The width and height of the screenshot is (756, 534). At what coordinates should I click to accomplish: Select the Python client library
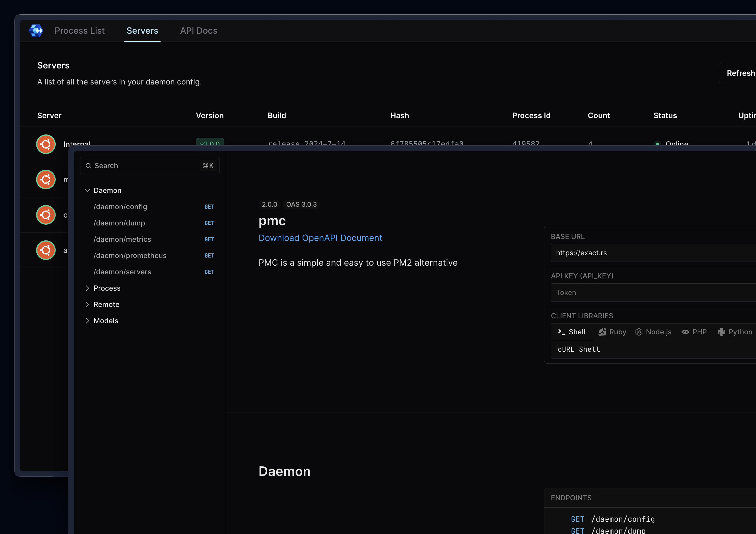[x=735, y=332]
